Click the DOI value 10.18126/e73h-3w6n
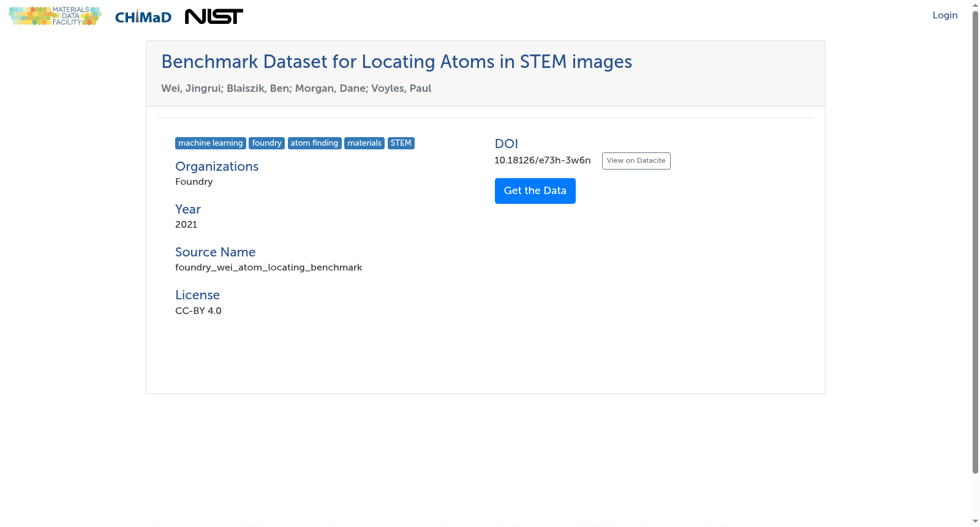The width and height of the screenshot is (980, 527). 543,160
